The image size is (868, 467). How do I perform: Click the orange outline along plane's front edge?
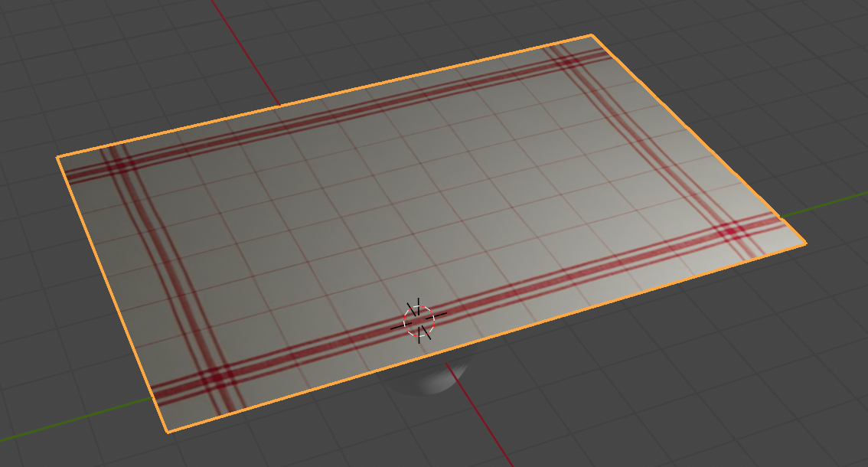(490, 338)
